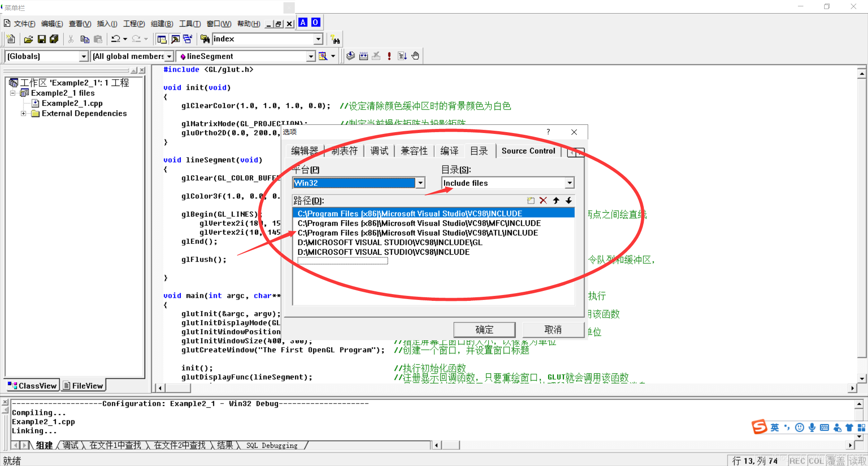This screenshot has height=466, width=868.
Task: Click the Find in Files binoculars icon
Action: (205, 39)
